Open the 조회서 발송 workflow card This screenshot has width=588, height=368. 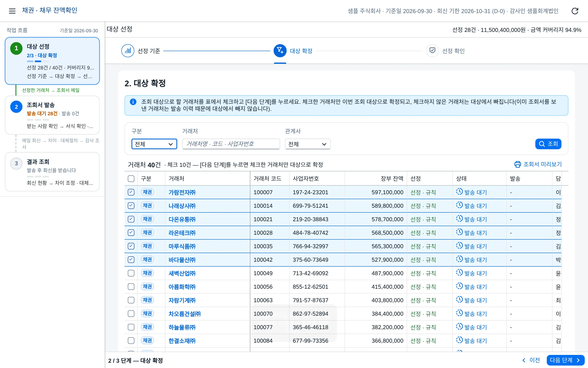coord(52,115)
